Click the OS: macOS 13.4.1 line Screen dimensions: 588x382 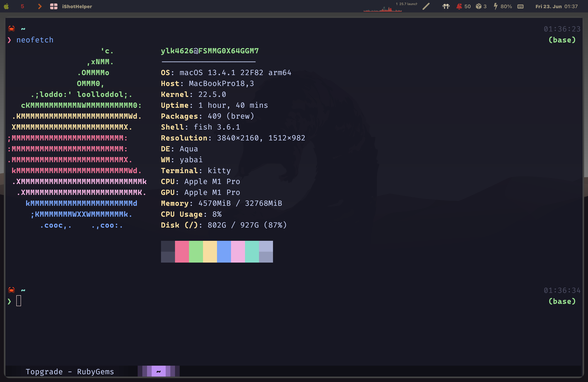coord(226,73)
